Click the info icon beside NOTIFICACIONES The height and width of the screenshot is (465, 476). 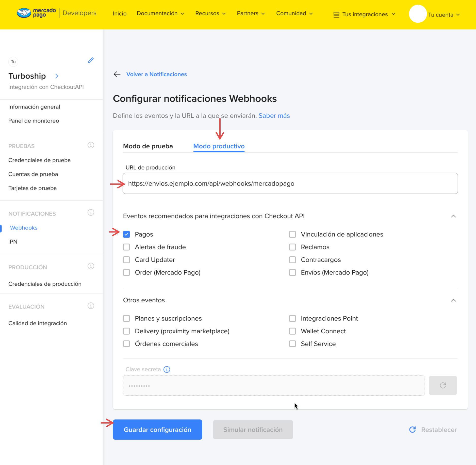tap(91, 213)
